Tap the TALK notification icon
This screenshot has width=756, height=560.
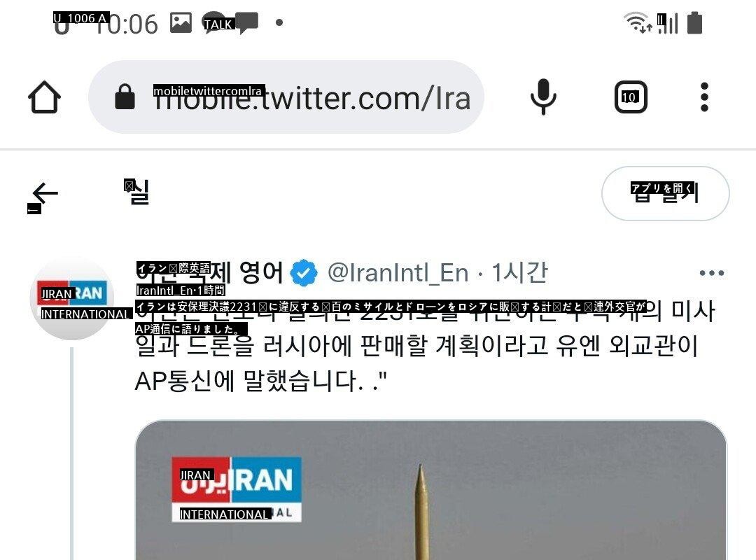pyautogui.click(x=217, y=22)
